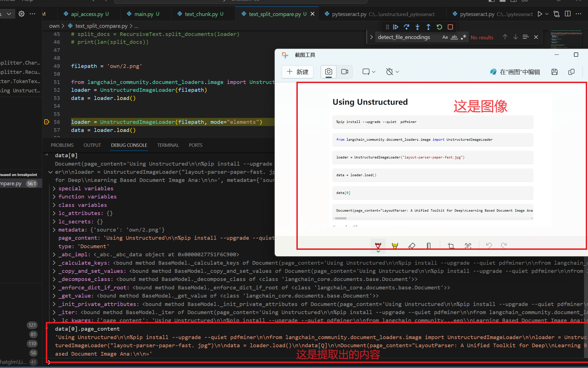Click 在"画图"中编辑 edit in Paint button
The width and height of the screenshot is (588, 368).
(x=515, y=72)
